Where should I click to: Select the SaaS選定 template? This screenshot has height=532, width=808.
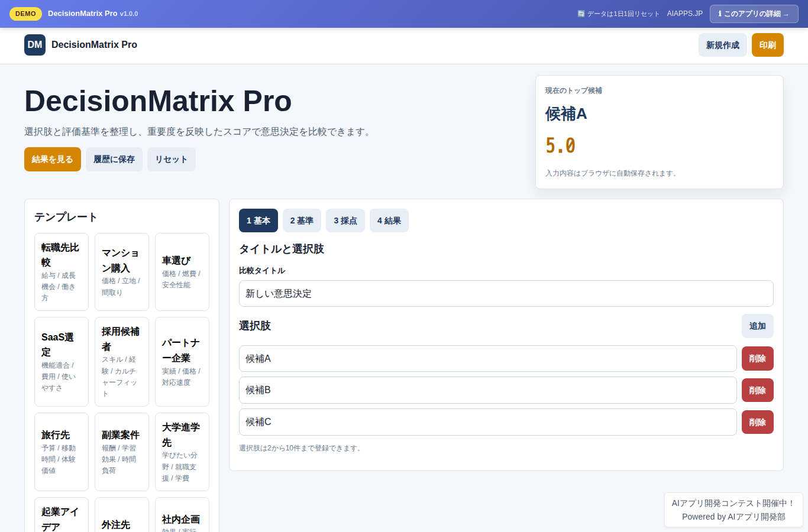tap(62, 362)
